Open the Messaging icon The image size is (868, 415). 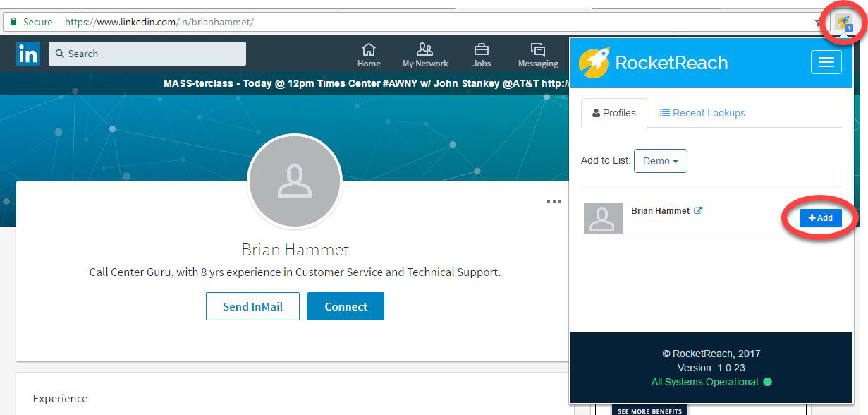tap(538, 50)
